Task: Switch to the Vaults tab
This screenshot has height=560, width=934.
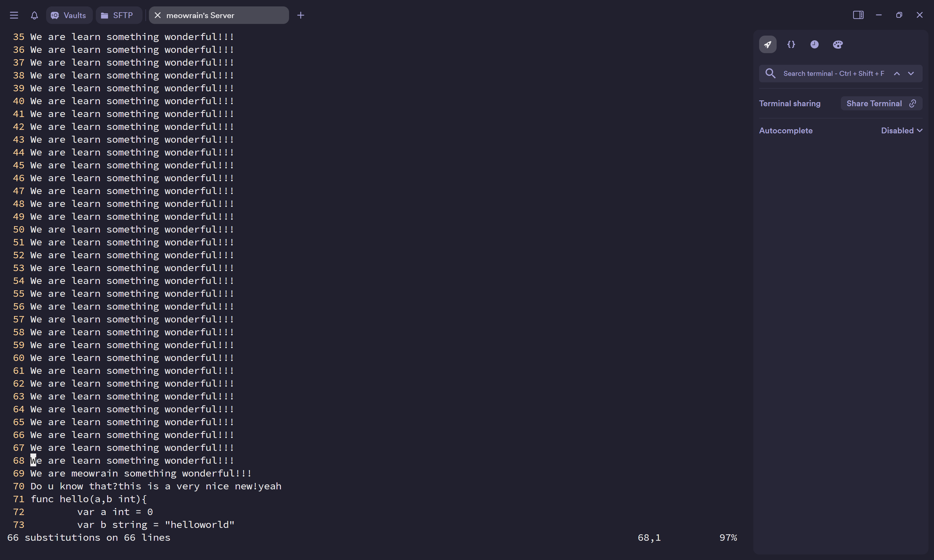Action: [69, 15]
